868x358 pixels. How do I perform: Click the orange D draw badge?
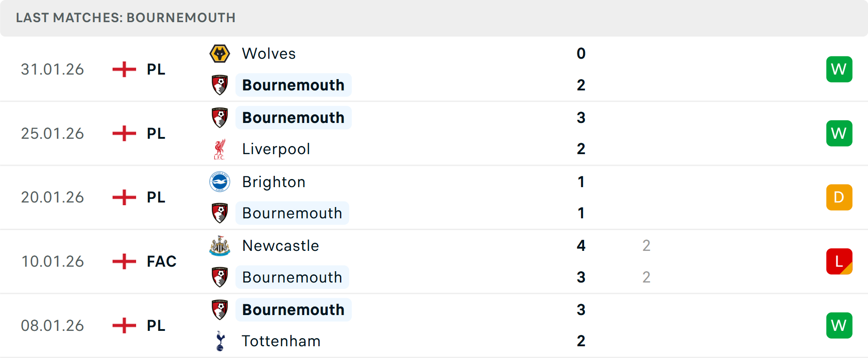point(839,198)
